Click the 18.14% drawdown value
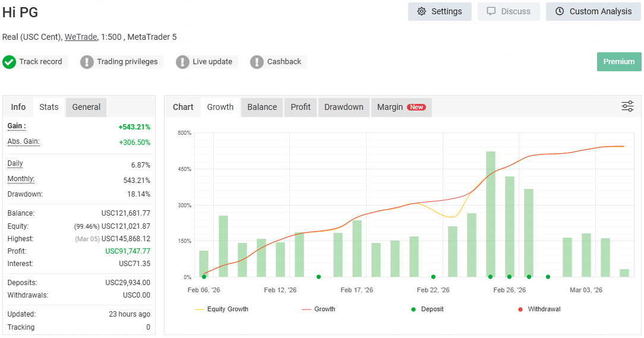This screenshot has height=338, width=644. coord(138,194)
